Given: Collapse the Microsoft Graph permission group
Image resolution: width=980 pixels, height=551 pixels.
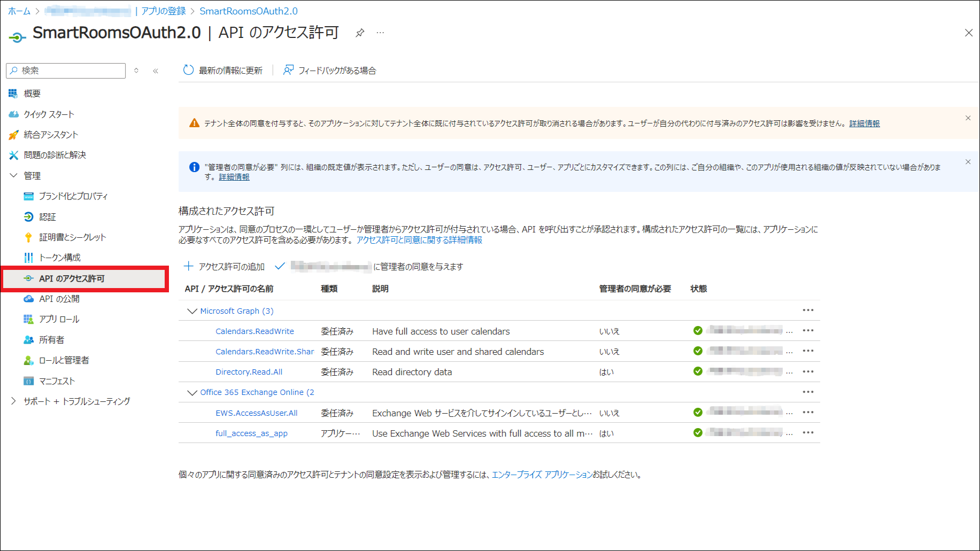Looking at the screenshot, I should (x=192, y=311).
